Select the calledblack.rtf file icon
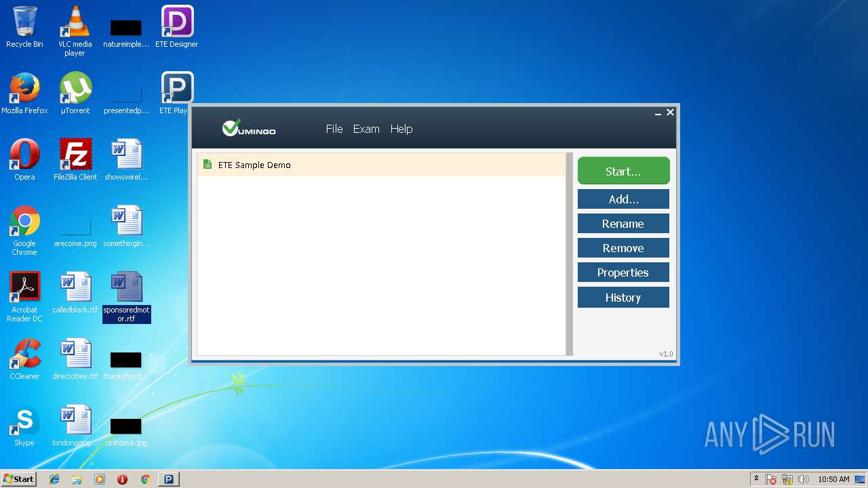Screen dimensions: 868x488 click(x=75, y=293)
